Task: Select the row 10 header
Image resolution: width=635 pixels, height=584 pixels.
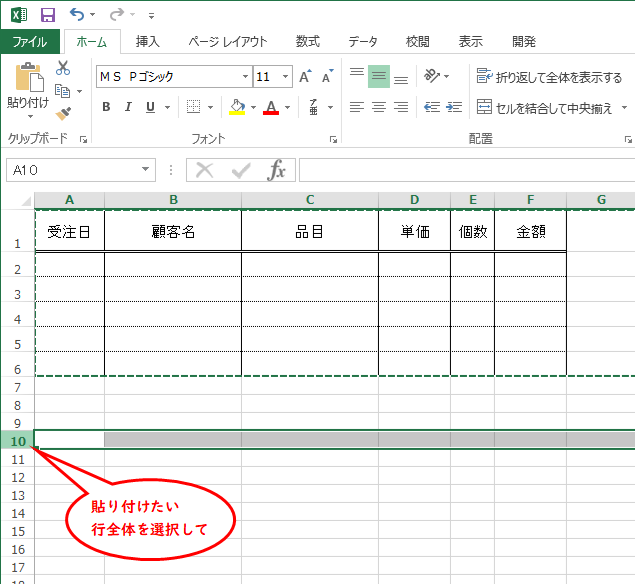Action: (x=17, y=440)
